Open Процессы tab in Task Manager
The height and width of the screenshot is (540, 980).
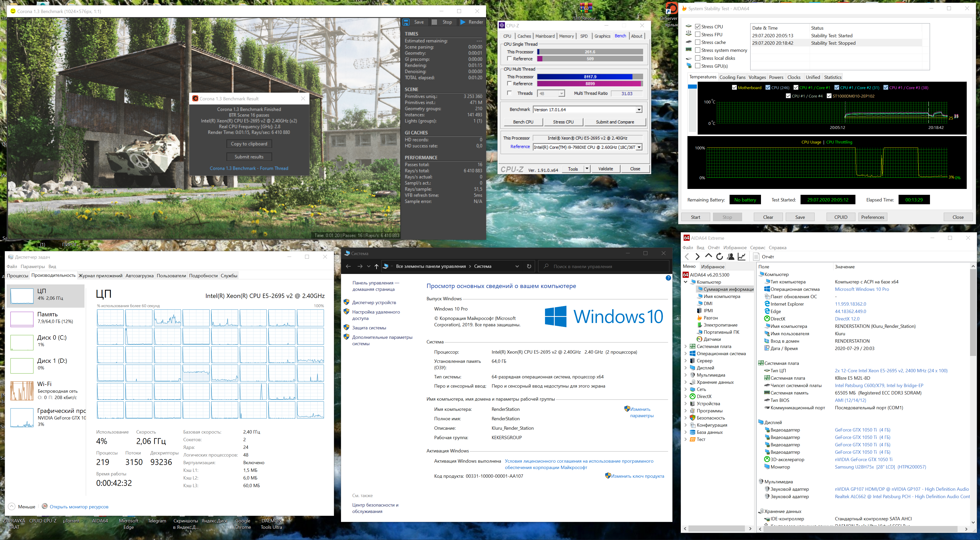pyautogui.click(x=18, y=275)
